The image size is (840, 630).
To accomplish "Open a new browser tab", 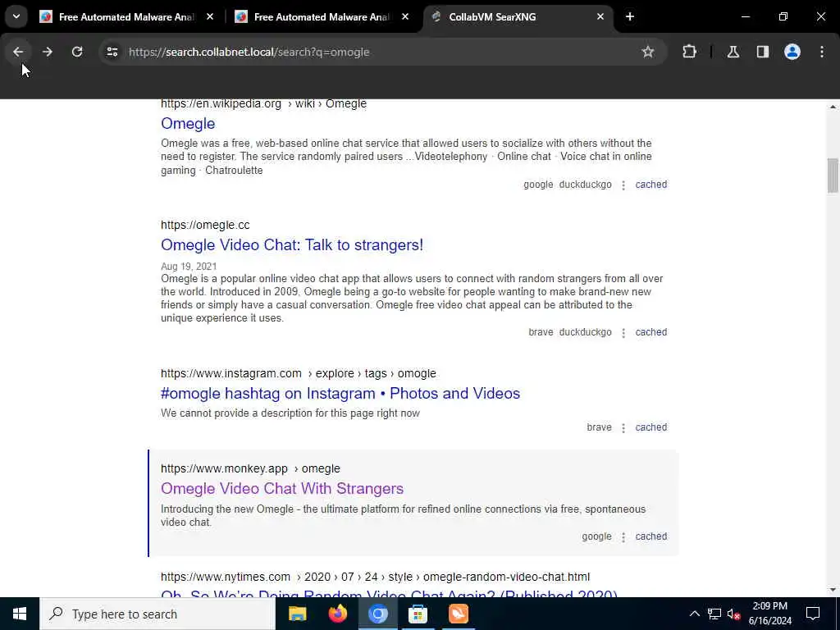I will pyautogui.click(x=630, y=16).
